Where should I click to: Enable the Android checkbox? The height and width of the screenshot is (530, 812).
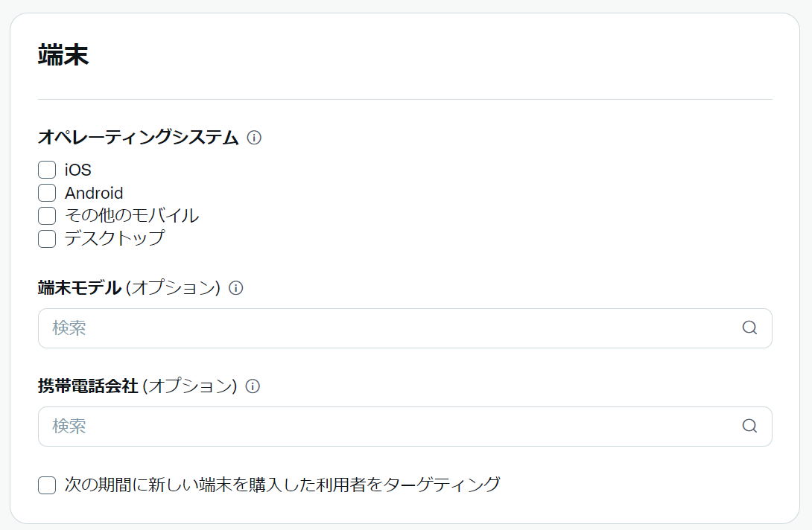point(47,193)
